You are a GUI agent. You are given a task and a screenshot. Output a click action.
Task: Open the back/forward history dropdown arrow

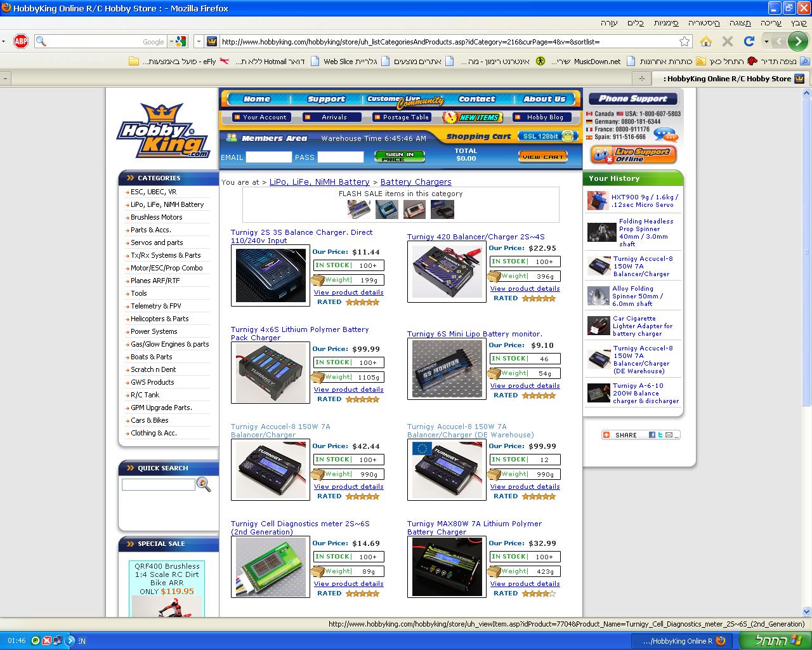[766, 41]
